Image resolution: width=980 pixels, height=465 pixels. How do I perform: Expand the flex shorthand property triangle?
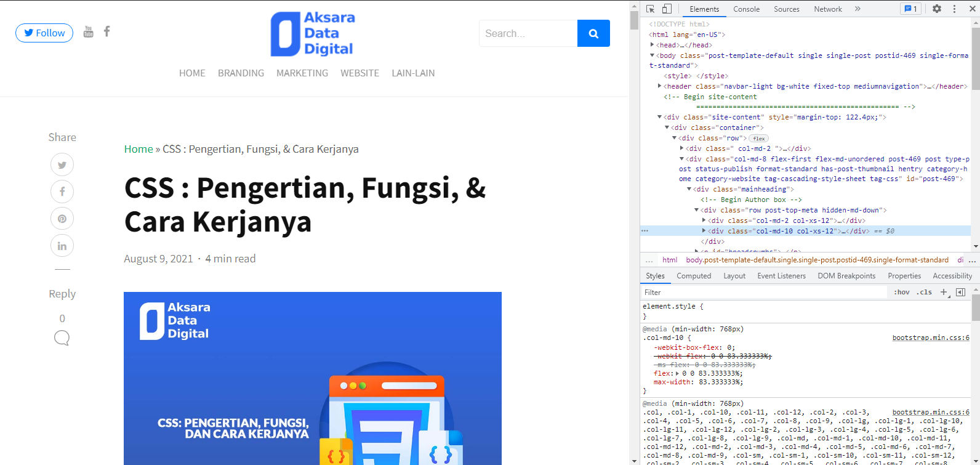[x=678, y=373]
